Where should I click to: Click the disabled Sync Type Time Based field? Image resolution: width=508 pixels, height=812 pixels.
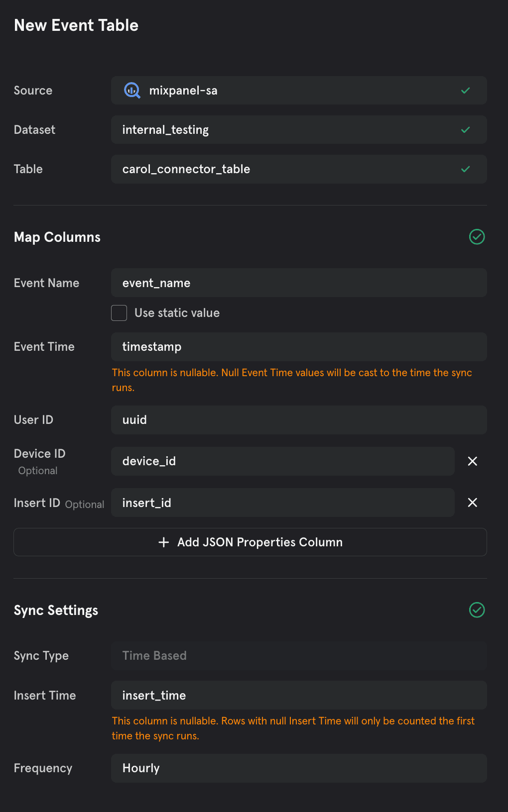299,656
